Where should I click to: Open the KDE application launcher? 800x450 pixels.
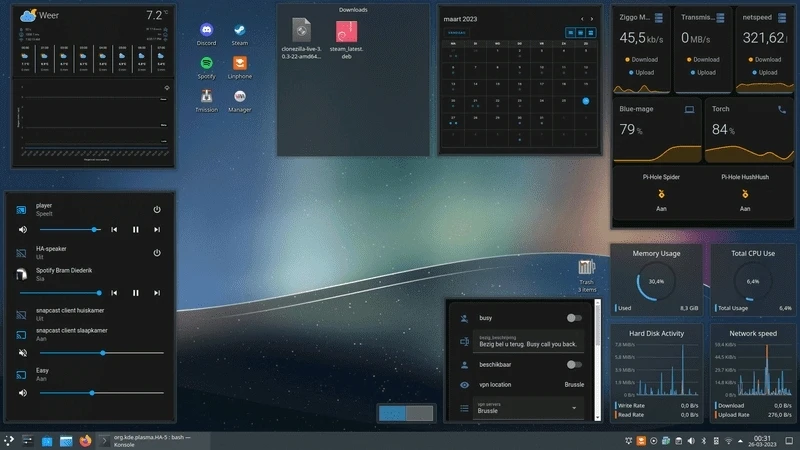9,440
